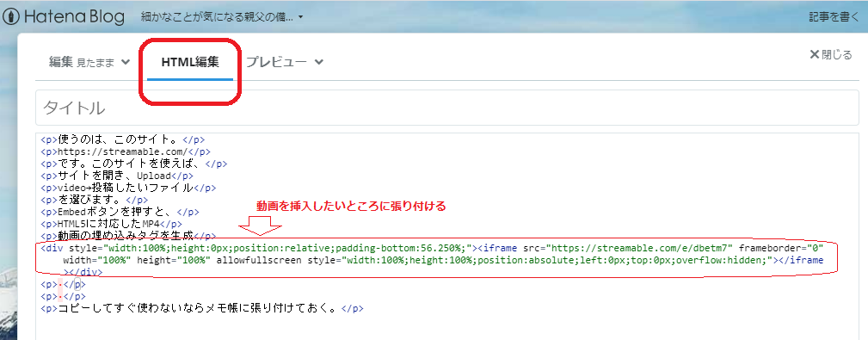Screen dimensions: 868x340
Task: Close the editor with 閉じる
Action: 830,54
